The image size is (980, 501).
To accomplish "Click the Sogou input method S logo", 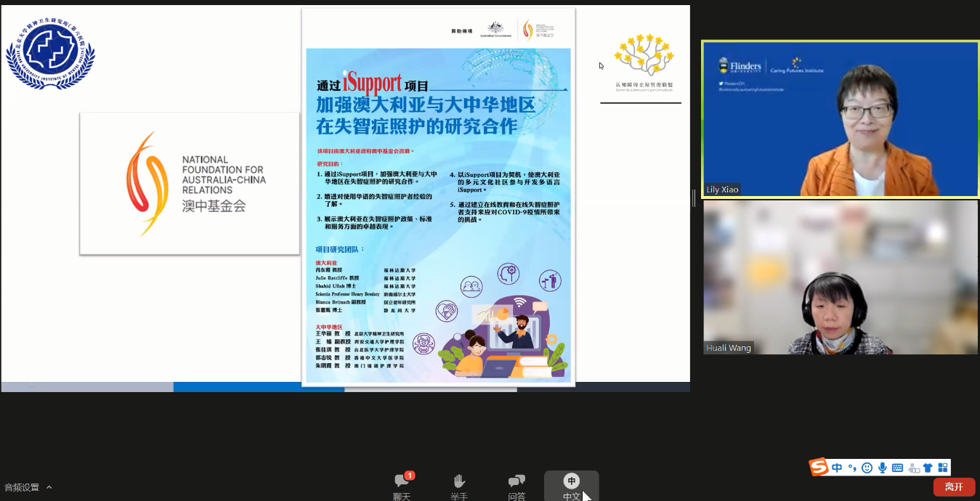I will (x=819, y=468).
